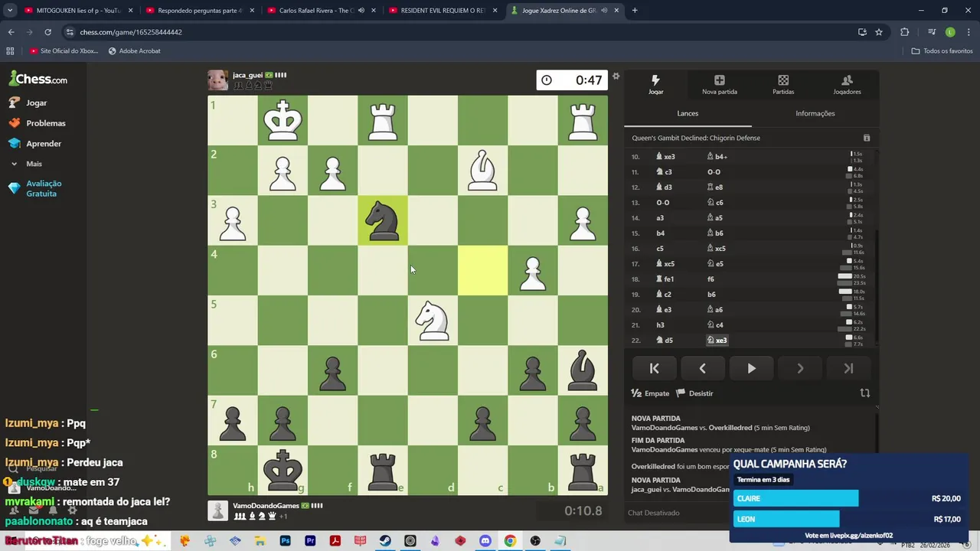
Task: Open the browser extensions puzzle icon
Action: [905, 32]
